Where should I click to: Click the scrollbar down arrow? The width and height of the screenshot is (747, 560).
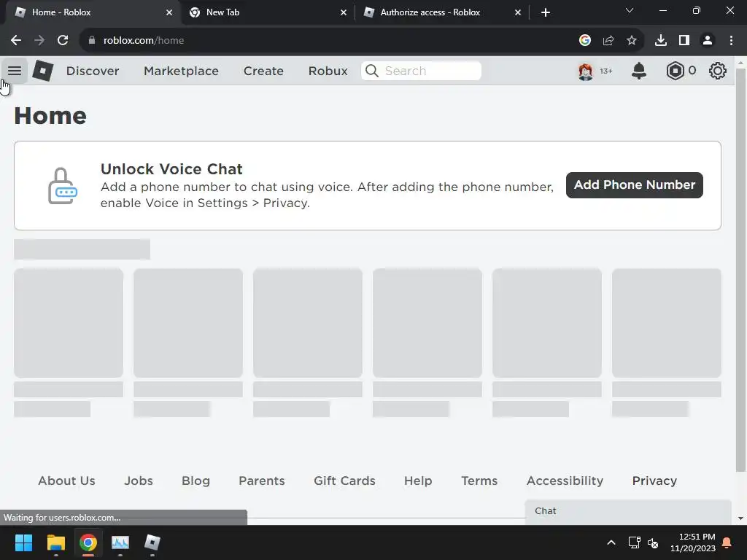741,518
